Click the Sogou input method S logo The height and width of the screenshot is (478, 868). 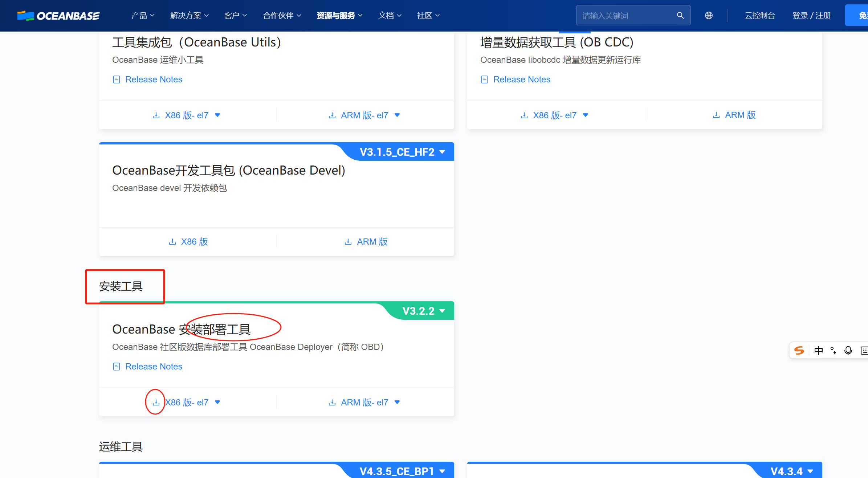799,350
